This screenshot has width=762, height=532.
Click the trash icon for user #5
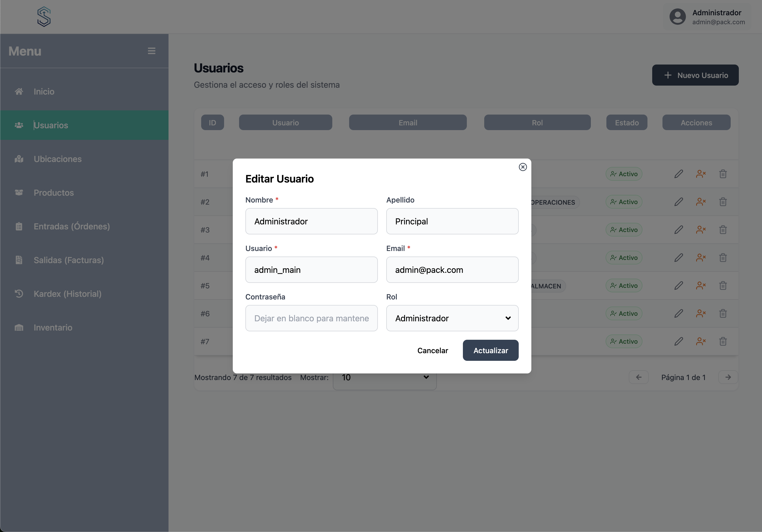[723, 285]
